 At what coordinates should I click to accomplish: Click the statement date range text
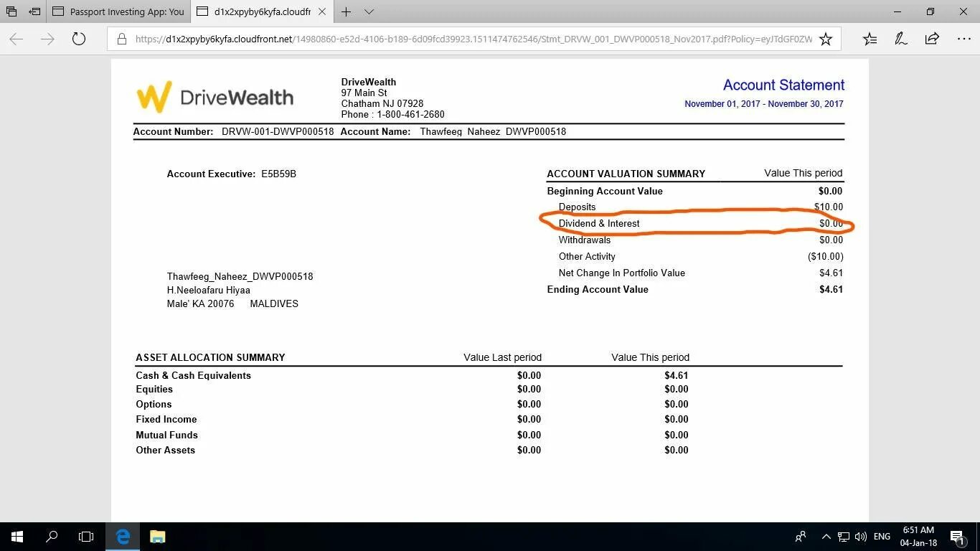(764, 104)
